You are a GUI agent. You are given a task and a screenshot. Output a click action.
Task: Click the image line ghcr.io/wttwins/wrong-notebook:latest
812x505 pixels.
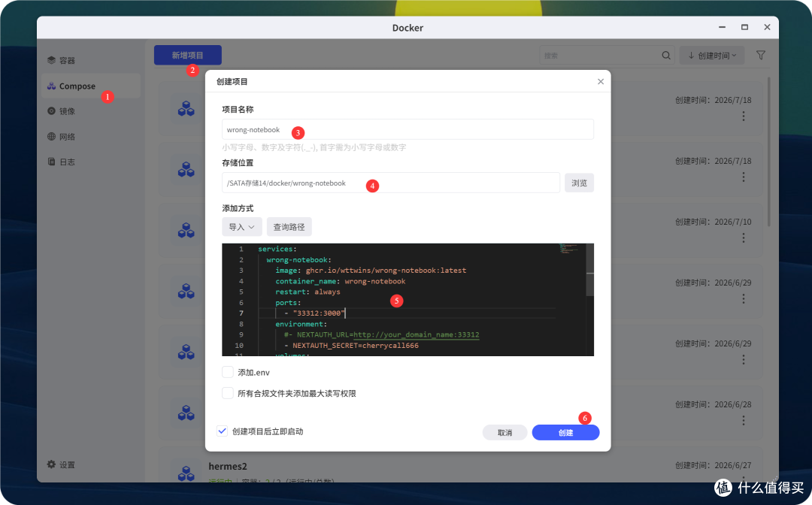click(371, 270)
